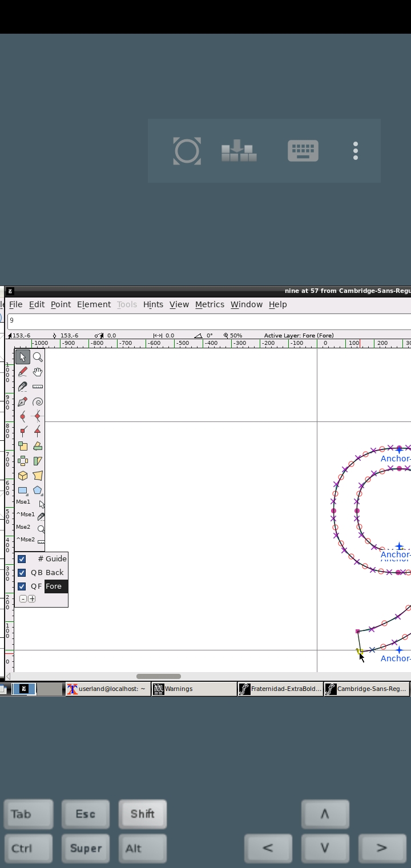Tap the down arrow on-screen key
Screen dimensions: 411x868
click(x=325, y=849)
